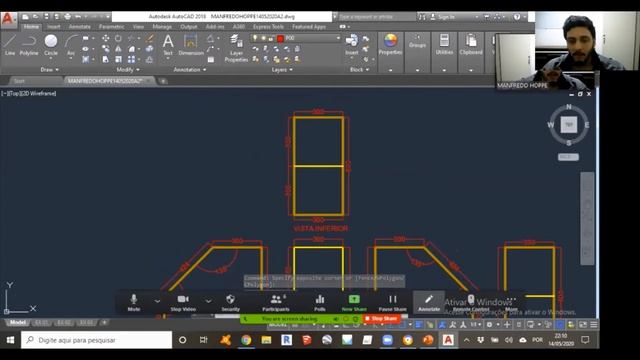The image size is (640, 360).
Task: Expand the Modify panel dropdown
Action: (x=128, y=70)
